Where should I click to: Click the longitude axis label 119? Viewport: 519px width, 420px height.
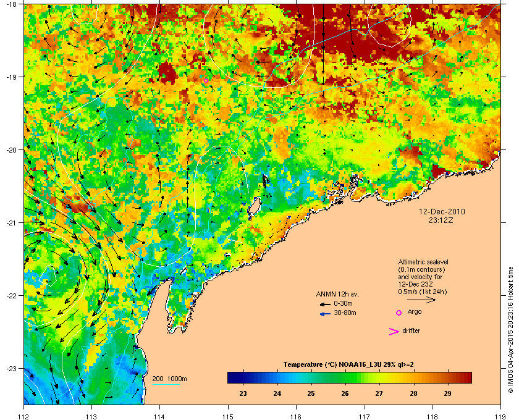click(x=500, y=416)
